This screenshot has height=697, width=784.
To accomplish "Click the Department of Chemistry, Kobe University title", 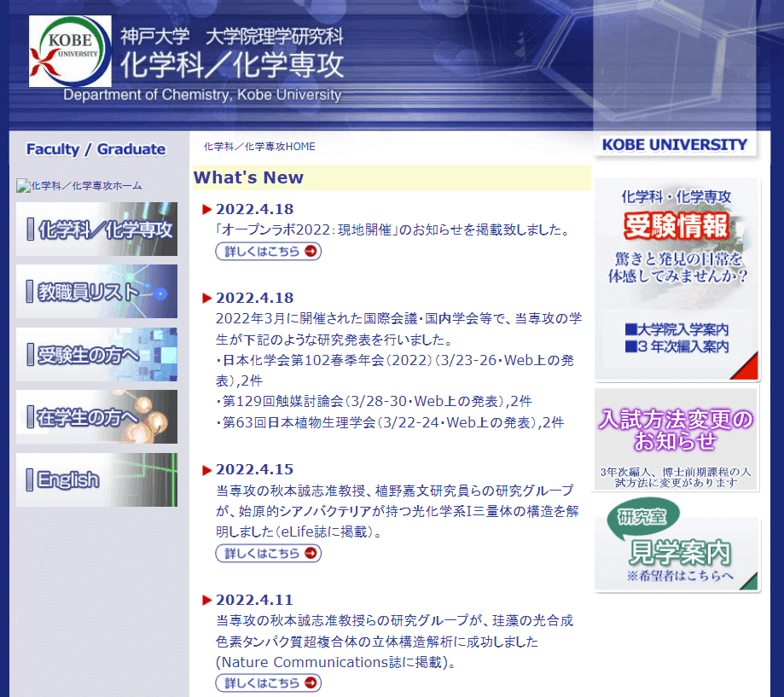I will pos(202,95).
